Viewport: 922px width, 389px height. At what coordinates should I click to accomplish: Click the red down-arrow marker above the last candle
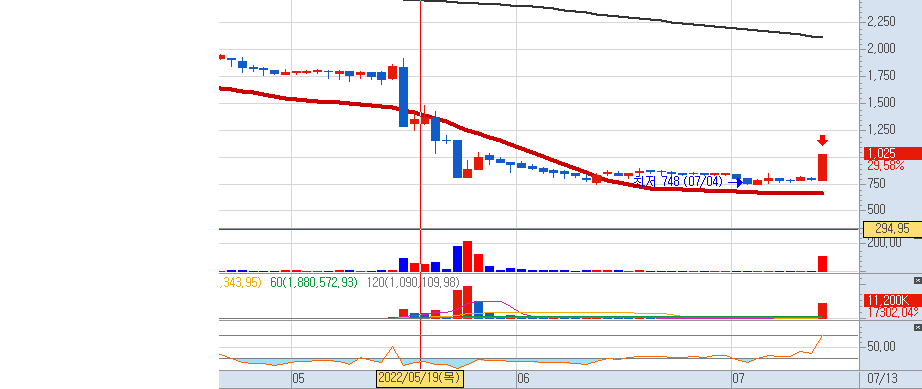tap(823, 140)
